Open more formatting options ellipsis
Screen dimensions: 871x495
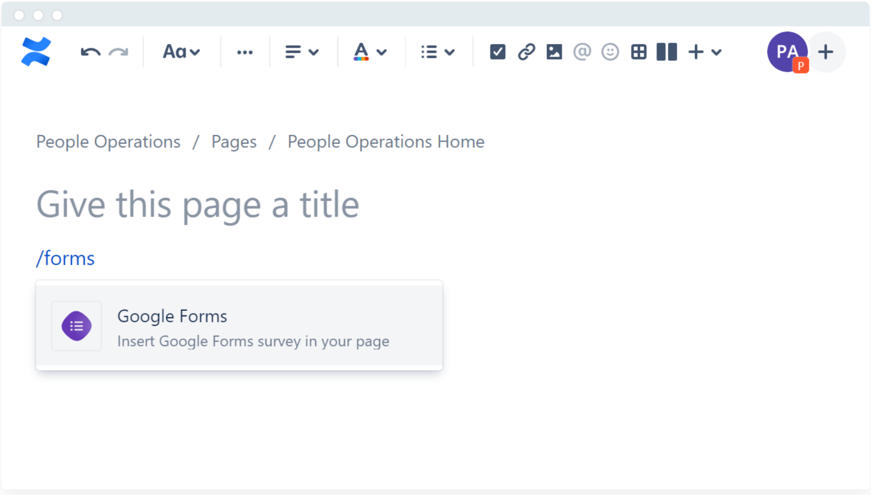245,52
